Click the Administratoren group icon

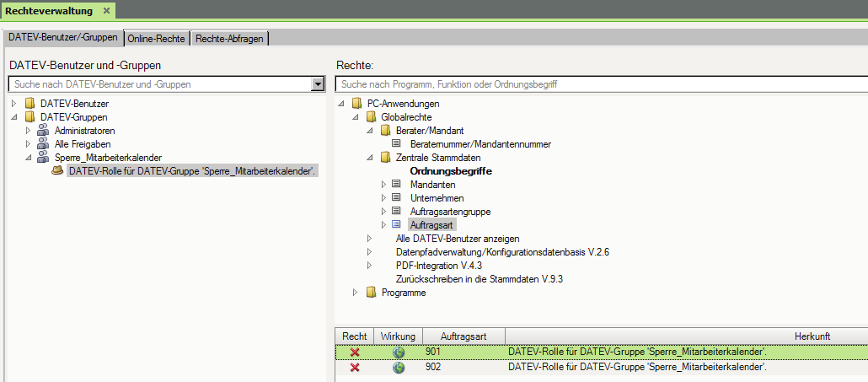coord(44,131)
